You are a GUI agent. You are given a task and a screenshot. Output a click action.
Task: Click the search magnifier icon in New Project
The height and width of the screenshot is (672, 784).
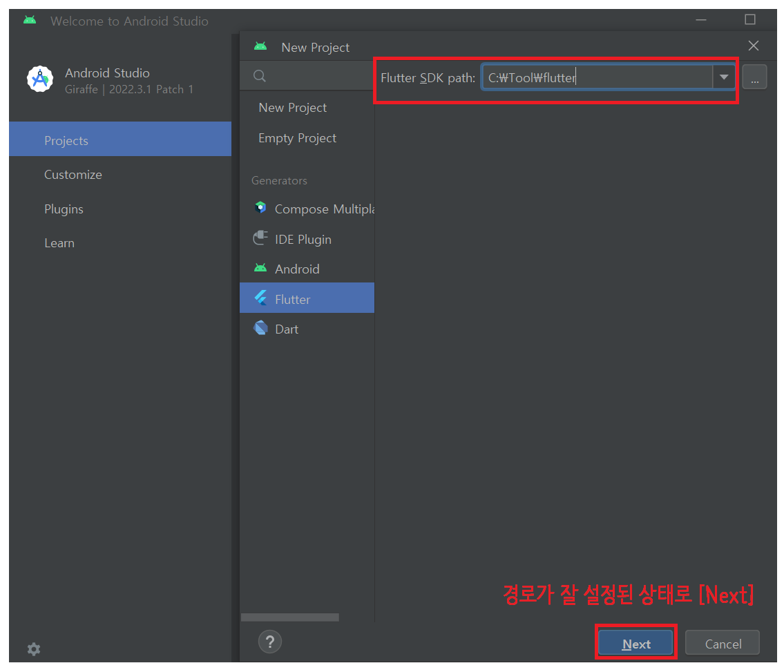pyautogui.click(x=260, y=76)
